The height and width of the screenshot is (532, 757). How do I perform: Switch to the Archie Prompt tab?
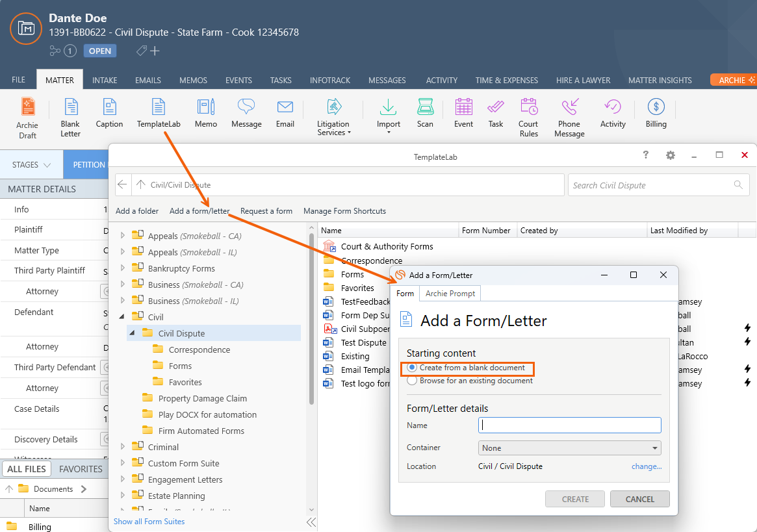pos(450,294)
